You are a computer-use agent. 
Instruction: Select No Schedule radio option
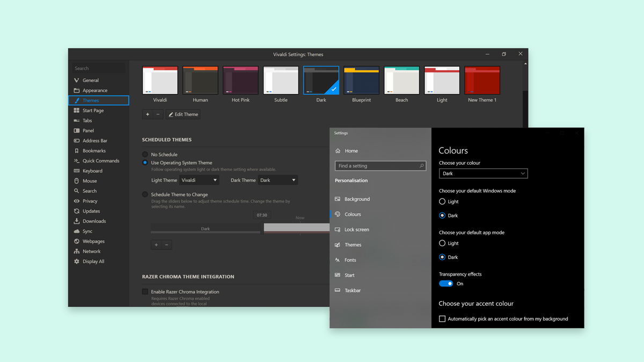[145, 154]
